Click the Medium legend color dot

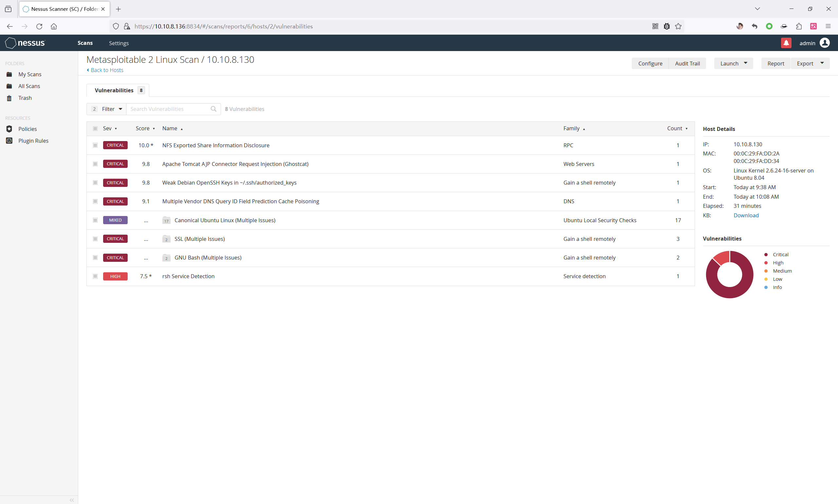tap(766, 271)
